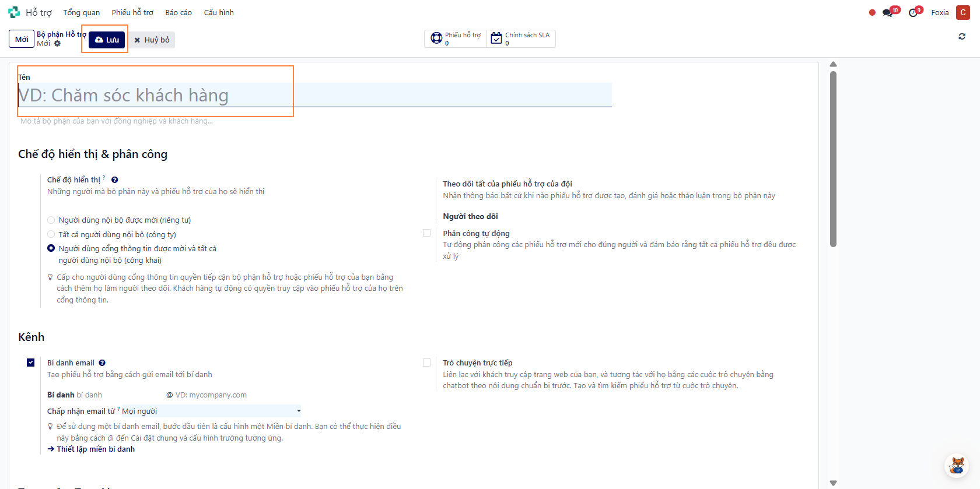Open the Báo cáo menu
The image size is (980, 489).
pyautogui.click(x=178, y=12)
